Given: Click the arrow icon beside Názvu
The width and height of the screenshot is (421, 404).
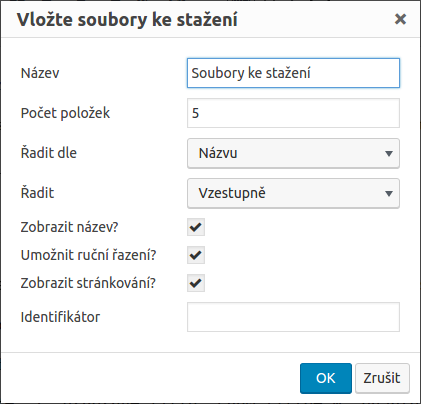Looking at the screenshot, I should (x=389, y=153).
